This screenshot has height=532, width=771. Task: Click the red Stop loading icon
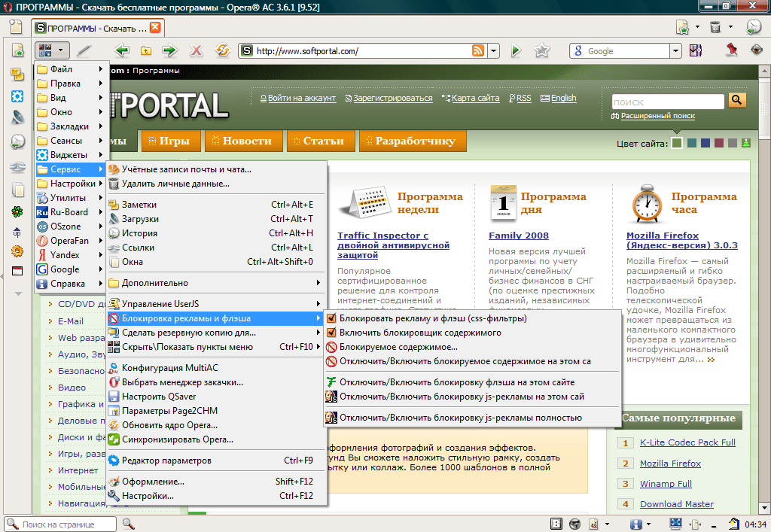click(x=197, y=50)
